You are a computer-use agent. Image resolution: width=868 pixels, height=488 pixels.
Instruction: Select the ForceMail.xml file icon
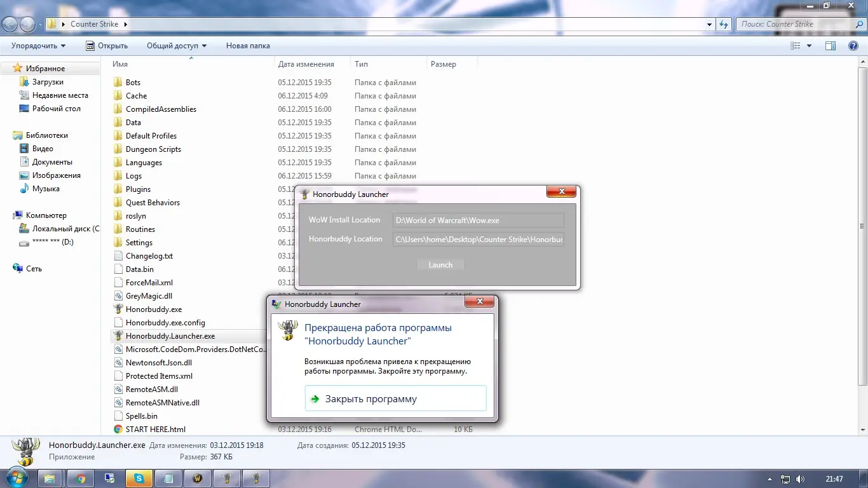tap(118, 283)
